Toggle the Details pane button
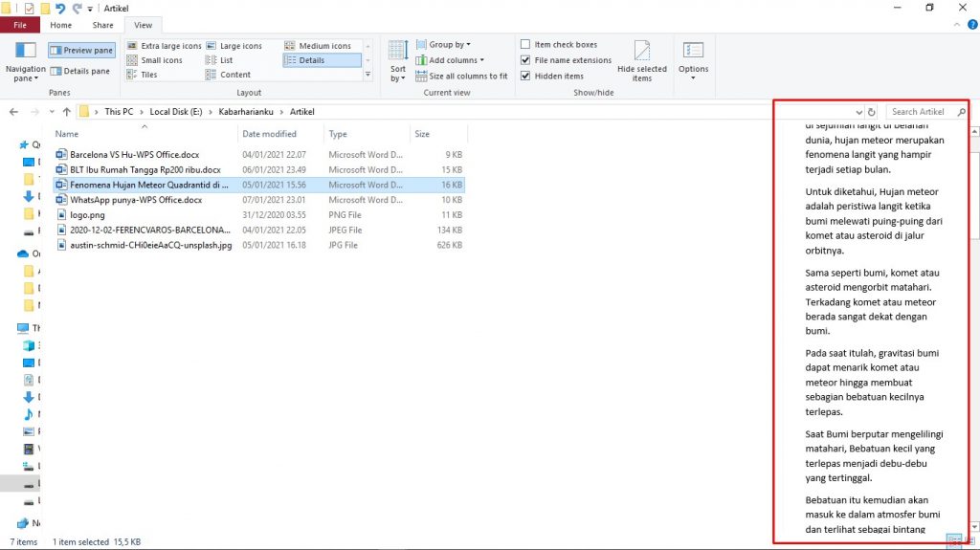Screen dimensions: 980x550 (80, 71)
